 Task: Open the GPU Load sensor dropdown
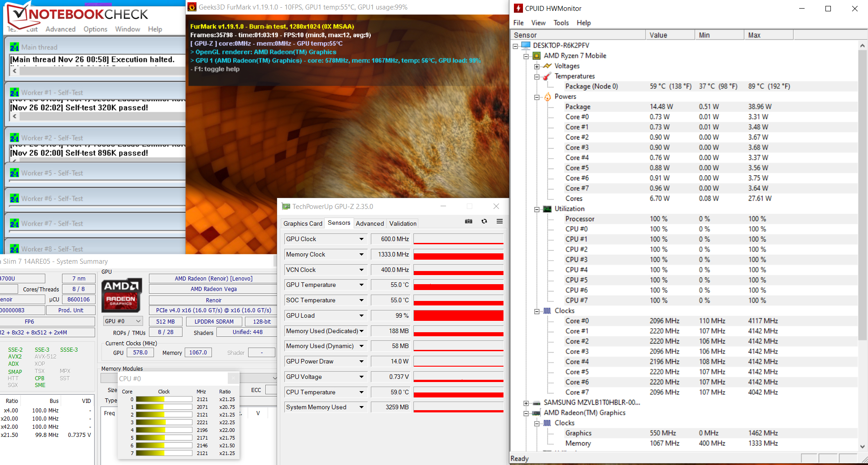click(361, 315)
